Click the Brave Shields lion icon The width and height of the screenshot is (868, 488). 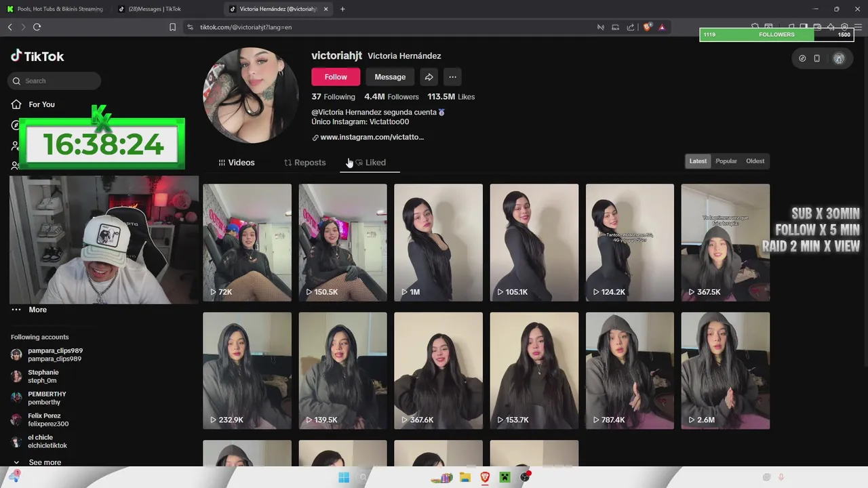647,27
